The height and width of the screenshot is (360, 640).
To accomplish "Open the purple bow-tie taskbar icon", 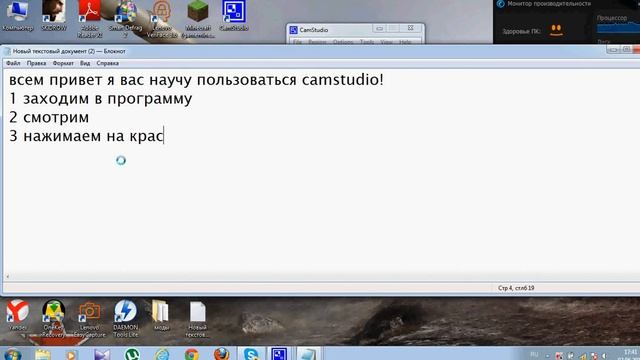I will [102, 354].
